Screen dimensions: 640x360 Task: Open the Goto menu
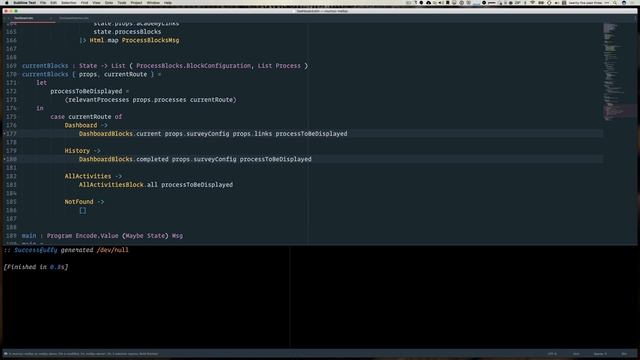coord(109,2)
